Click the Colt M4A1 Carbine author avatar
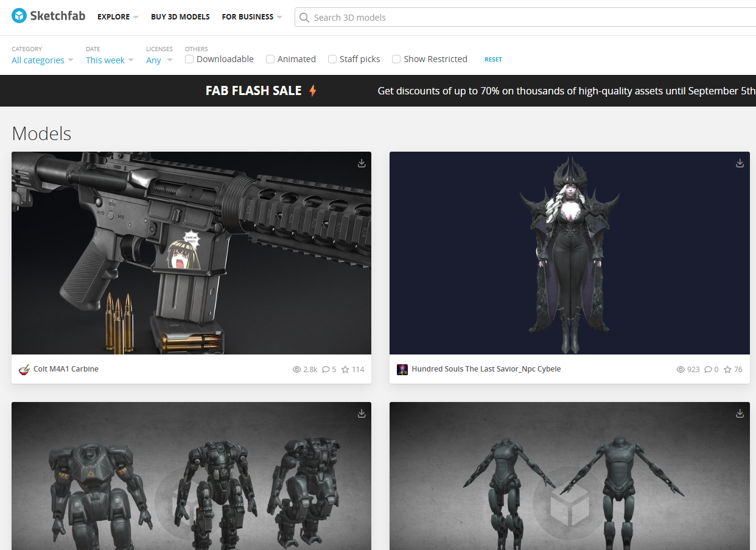 tap(24, 369)
